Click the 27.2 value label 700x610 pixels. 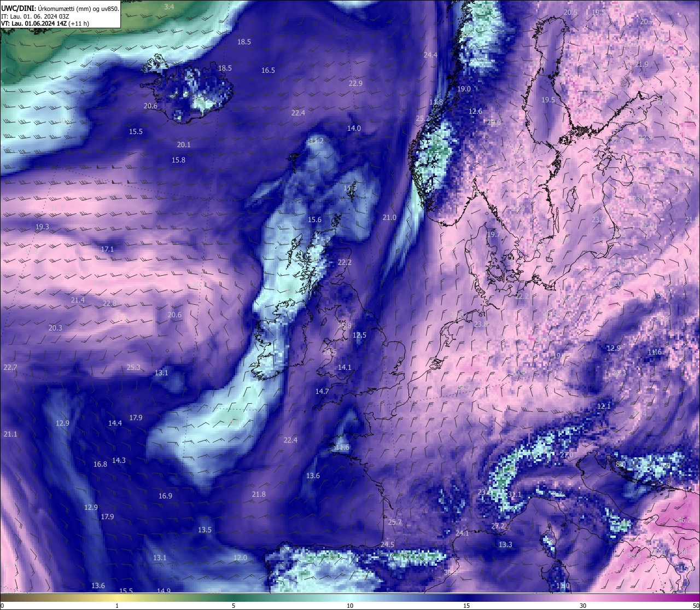click(498, 526)
